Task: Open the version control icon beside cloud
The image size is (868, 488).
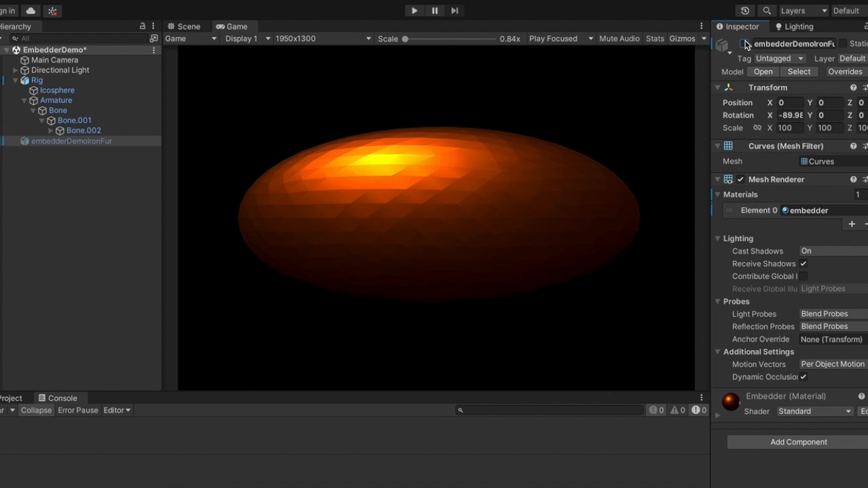Action: (53, 11)
